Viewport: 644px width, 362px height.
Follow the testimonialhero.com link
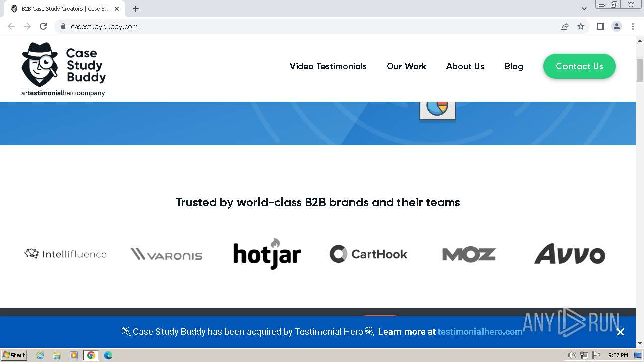coord(480,332)
